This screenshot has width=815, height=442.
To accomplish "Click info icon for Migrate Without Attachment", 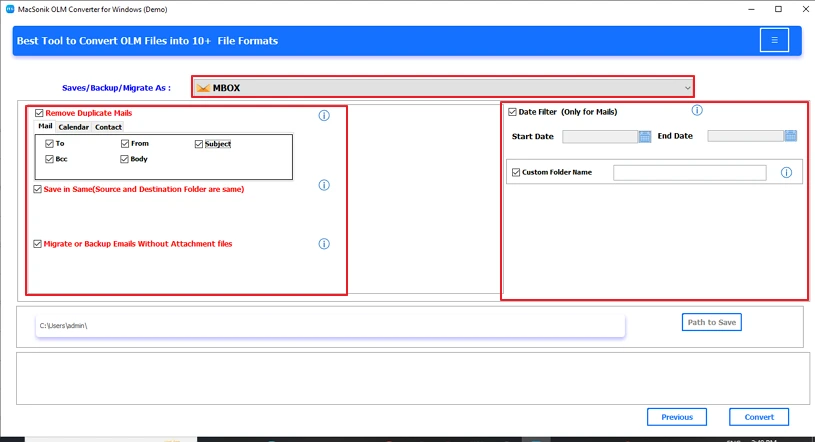I will click(324, 244).
